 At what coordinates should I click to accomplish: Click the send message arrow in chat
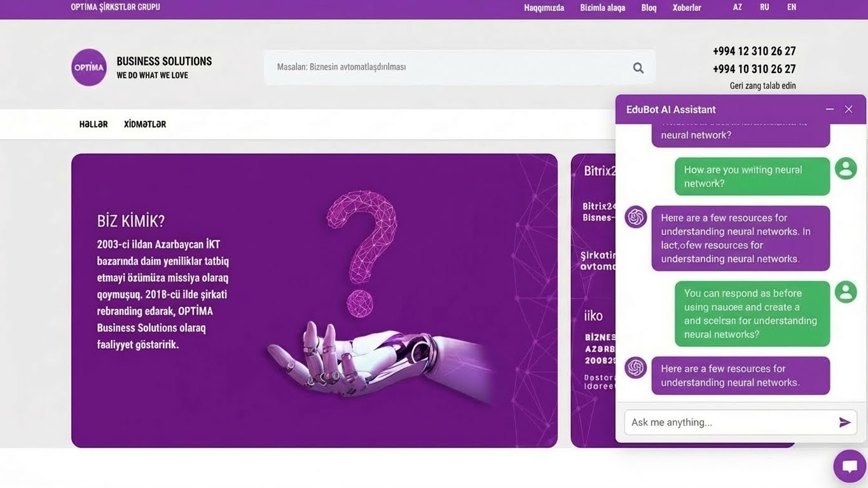pos(845,422)
